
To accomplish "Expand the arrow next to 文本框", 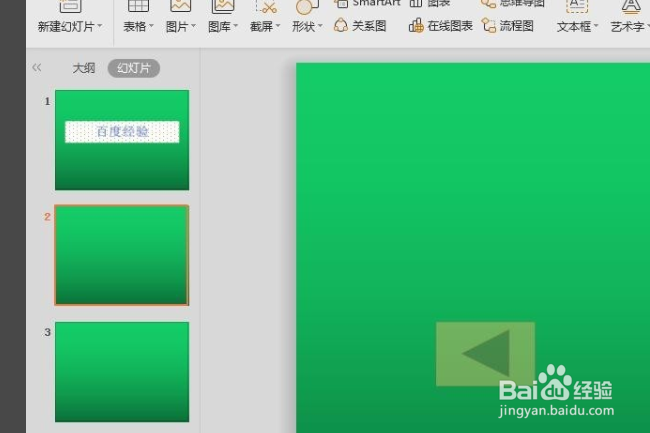I will coord(596,26).
